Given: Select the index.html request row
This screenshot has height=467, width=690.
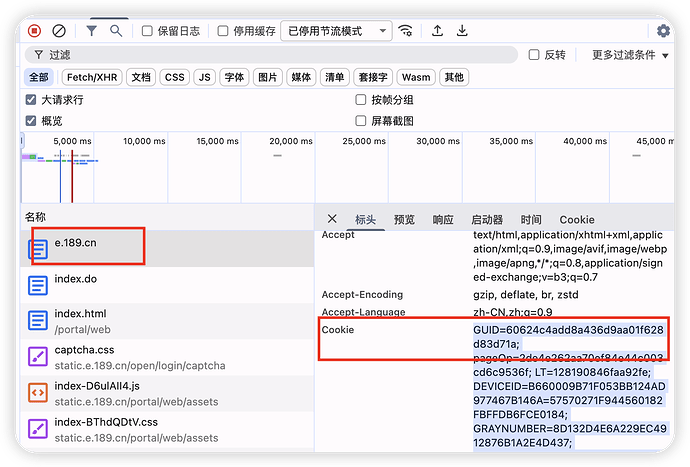Looking at the screenshot, I should click(x=167, y=321).
